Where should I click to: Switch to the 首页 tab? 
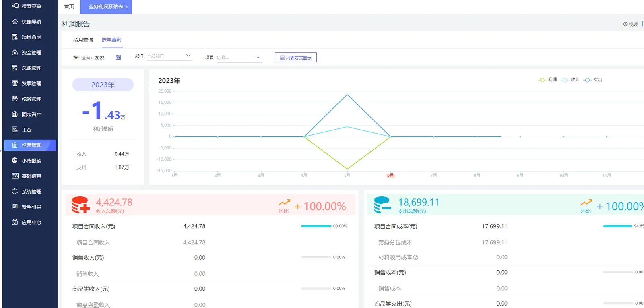point(69,7)
